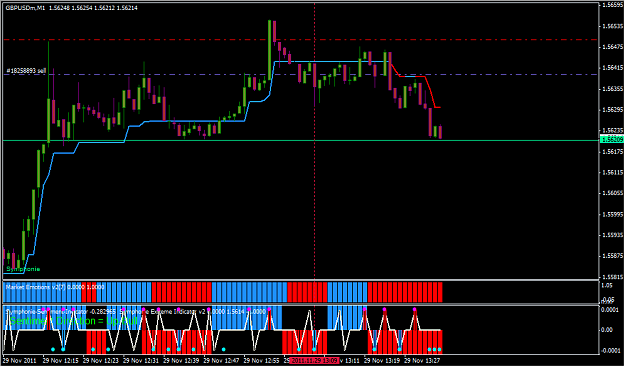Click the '29 Nov 12:55' time axis label

[x=261, y=360]
